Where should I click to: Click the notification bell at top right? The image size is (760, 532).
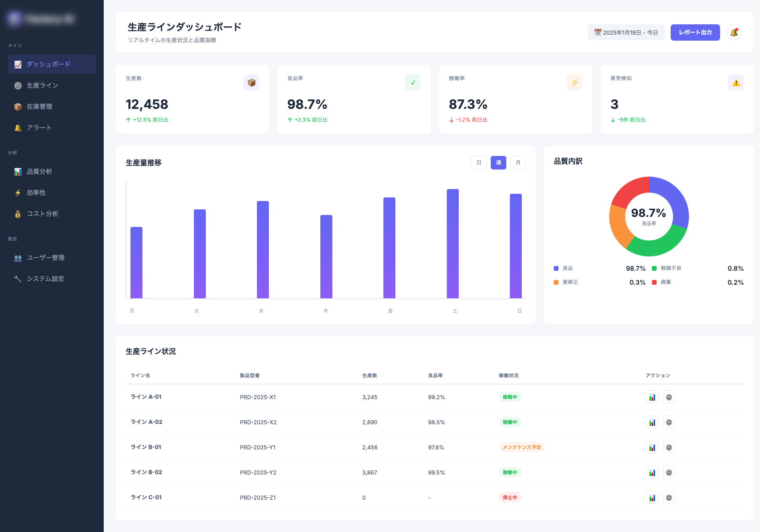coord(734,32)
